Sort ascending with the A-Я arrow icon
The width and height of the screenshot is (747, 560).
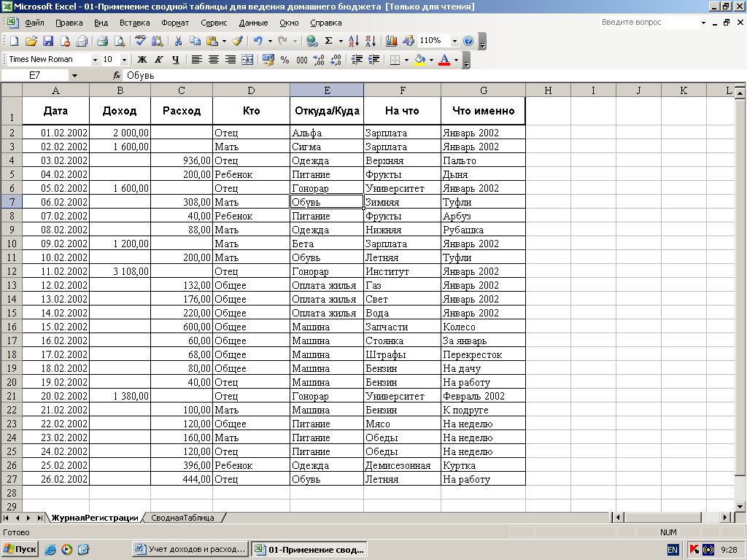pyautogui.click(x=354, y=41)
